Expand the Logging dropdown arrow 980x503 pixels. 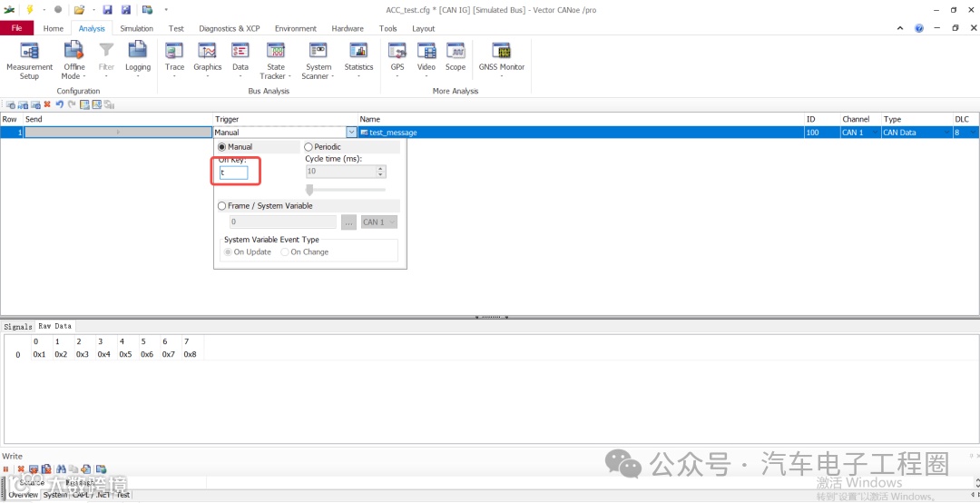click(138, 77)
